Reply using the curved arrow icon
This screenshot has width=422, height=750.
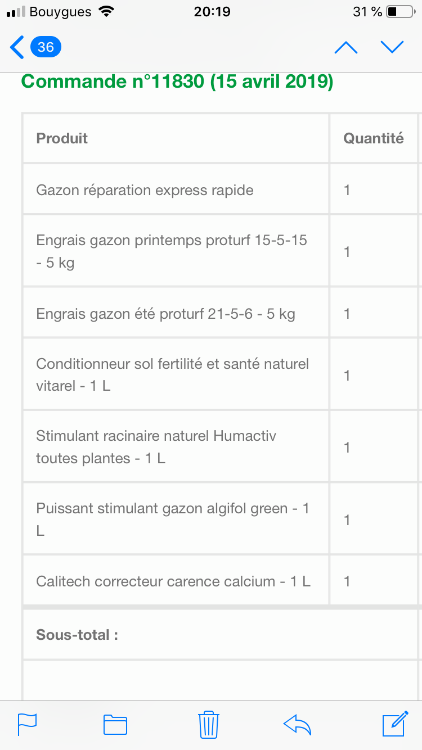pyautogui.click(x=297, y=725)
